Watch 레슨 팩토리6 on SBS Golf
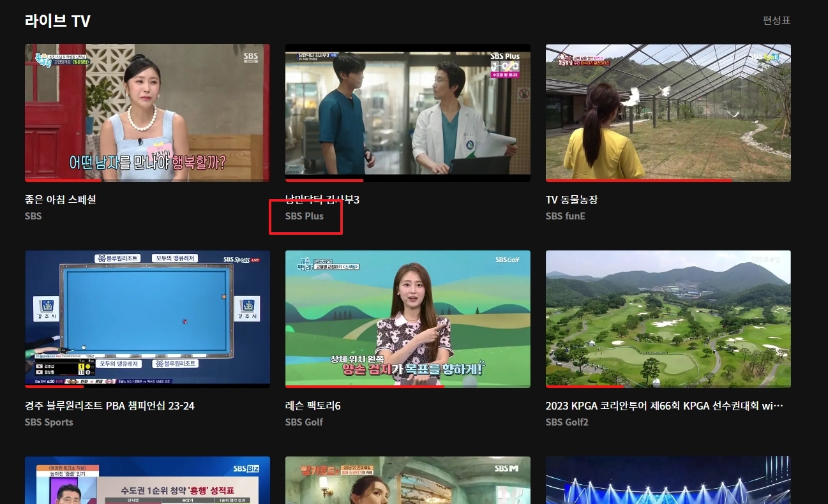 pos(407,318)
